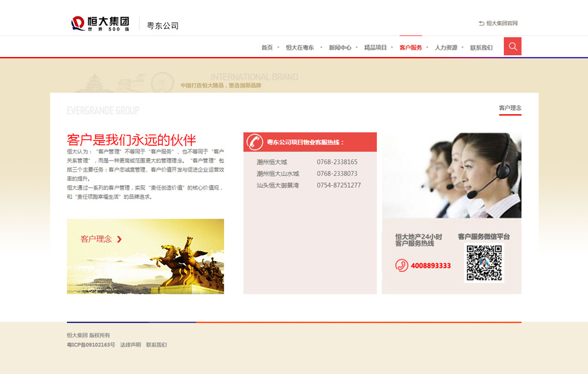
Task: Click the hotline number 4008893333
Action: point(430,266)
